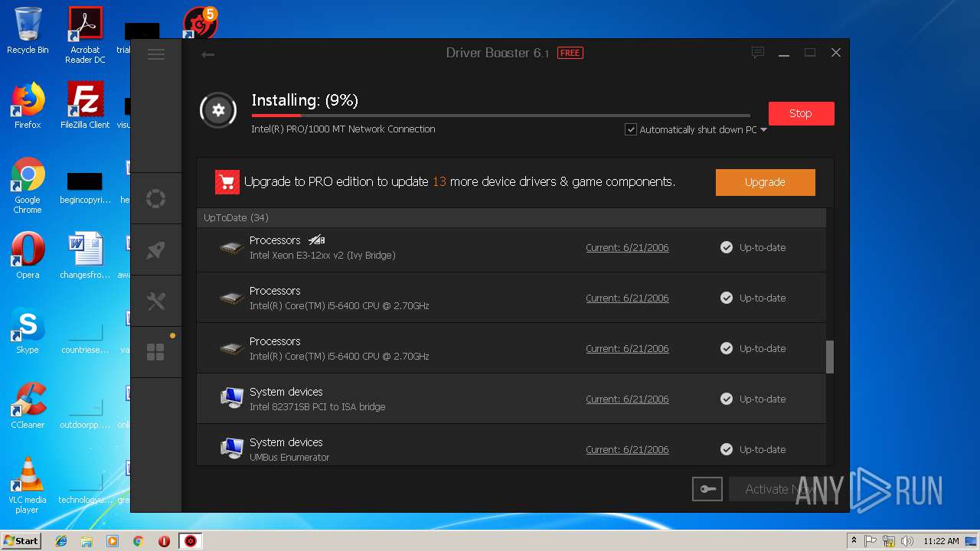Image resolution: width=980 pixels, height=551 pixels.
Task: Toggle Automatically shut down PC checkbox
Action: (631, 129)
